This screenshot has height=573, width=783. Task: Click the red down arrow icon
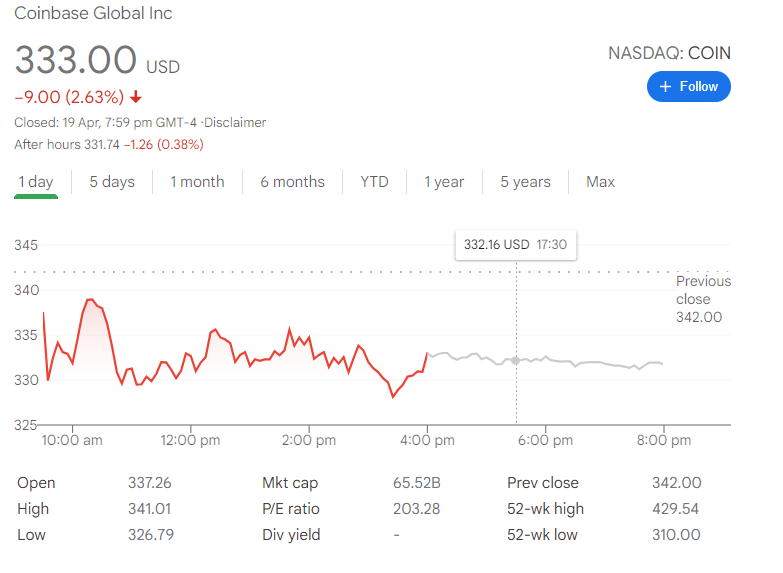[135, 97]
